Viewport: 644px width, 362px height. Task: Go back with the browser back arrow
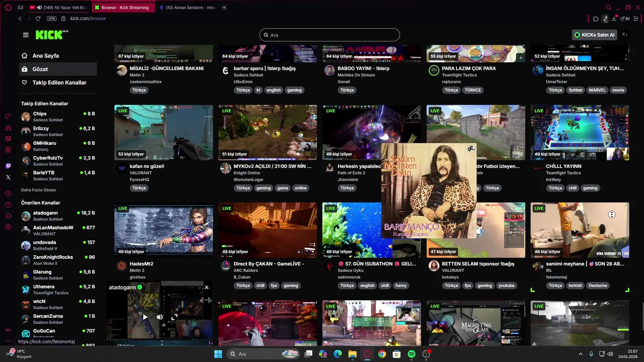(x=20, y=19)
